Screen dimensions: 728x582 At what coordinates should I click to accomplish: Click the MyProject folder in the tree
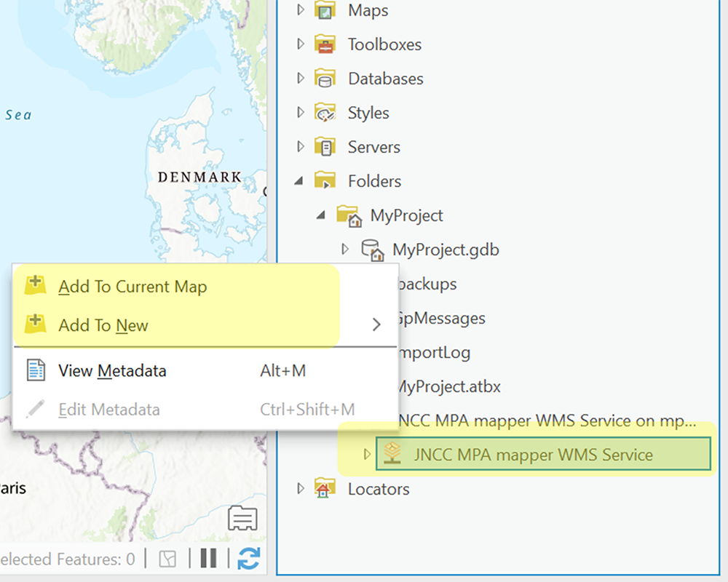coord(406,215)
